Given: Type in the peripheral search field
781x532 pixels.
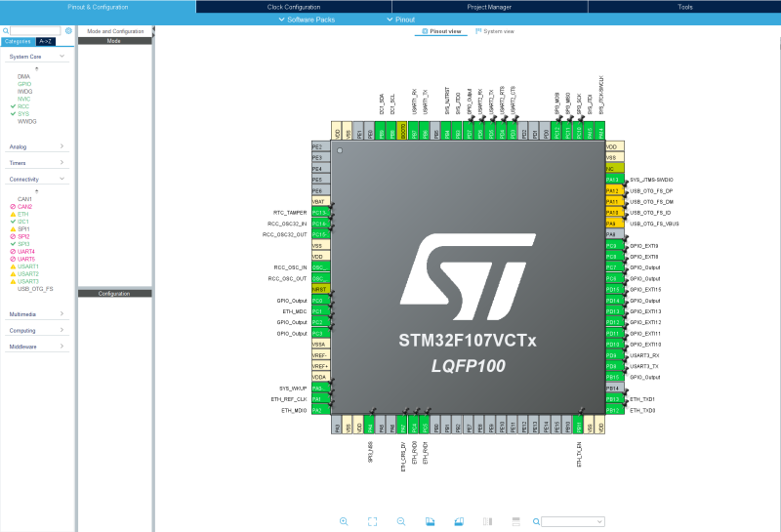Looking at the screenshot, I should (x=35, y=31).
